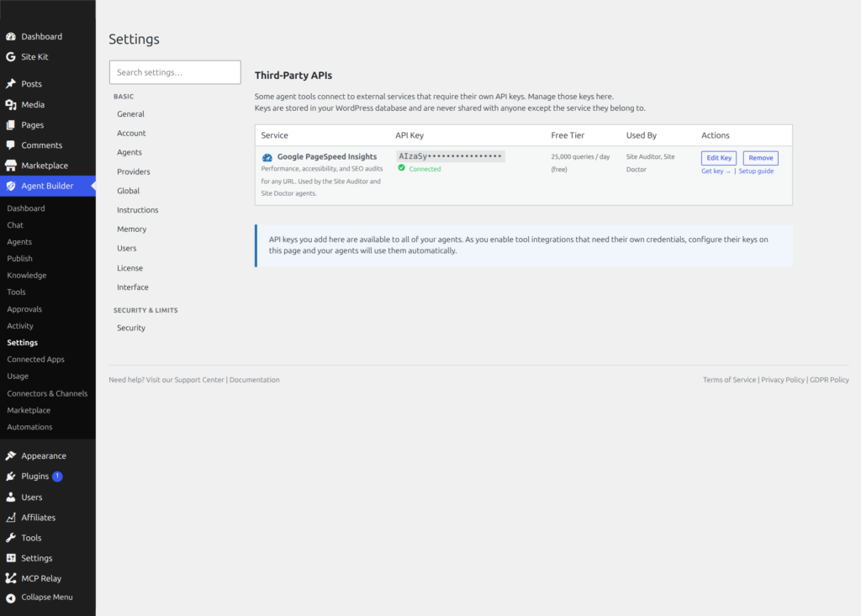Open the GDPR Policy link
Viewport: 861px width, 616px height.
click(829, 380)
